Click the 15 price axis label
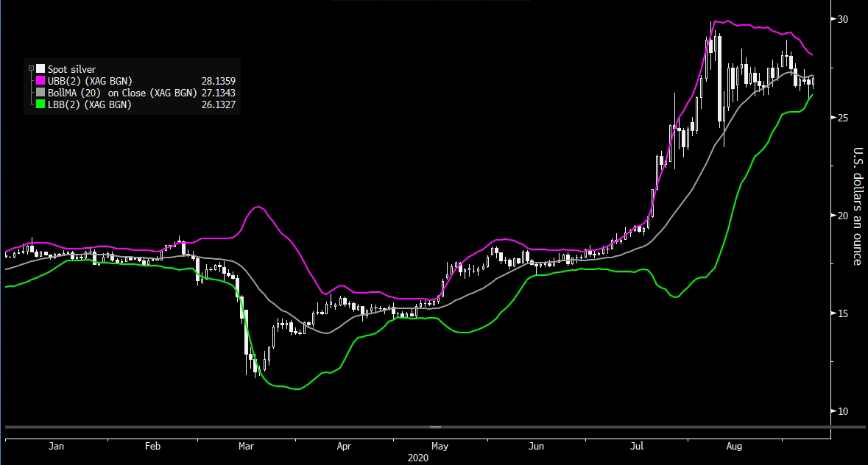868x465 pixels. pos(842,313)
